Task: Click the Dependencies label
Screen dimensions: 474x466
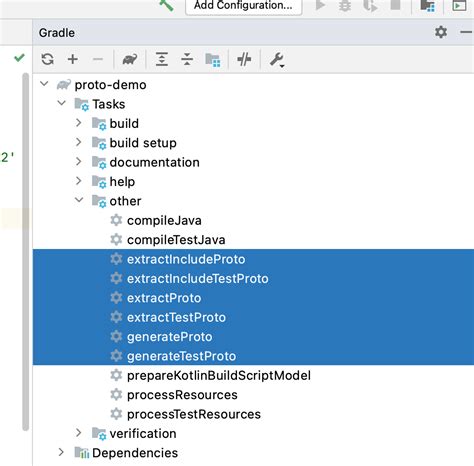Action: (x=135, y=453)
